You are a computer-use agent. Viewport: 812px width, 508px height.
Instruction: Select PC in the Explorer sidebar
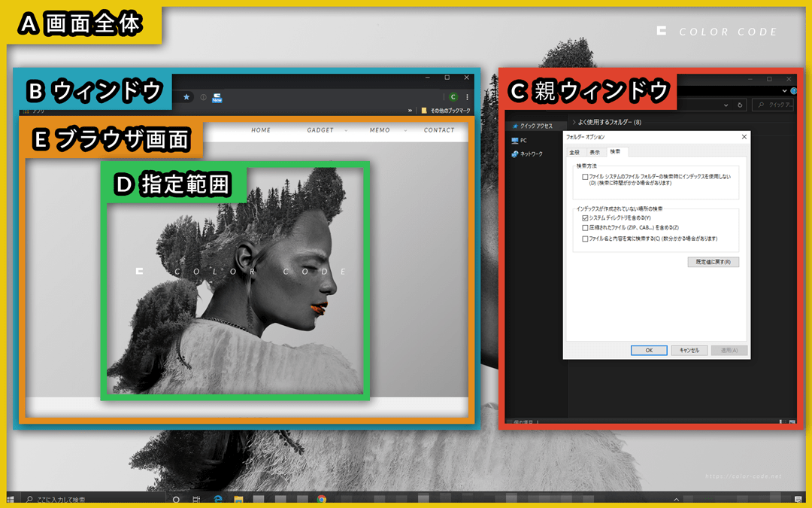click(520, 141)
